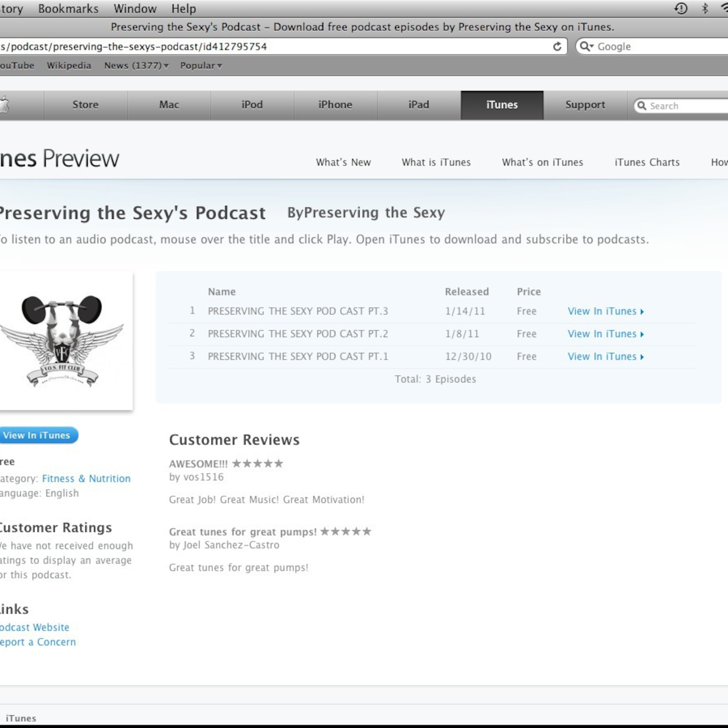Click reviewer name Joel Sanchez-Castro
This screenshot has width=728, height=728.
tap(231, 545)
